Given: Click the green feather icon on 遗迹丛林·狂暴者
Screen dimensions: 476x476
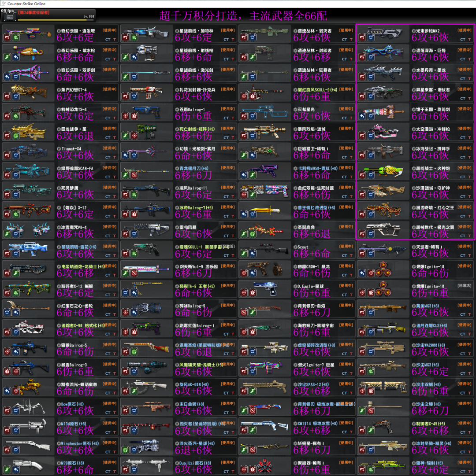Looking at the screenshot, I should 244,77.
